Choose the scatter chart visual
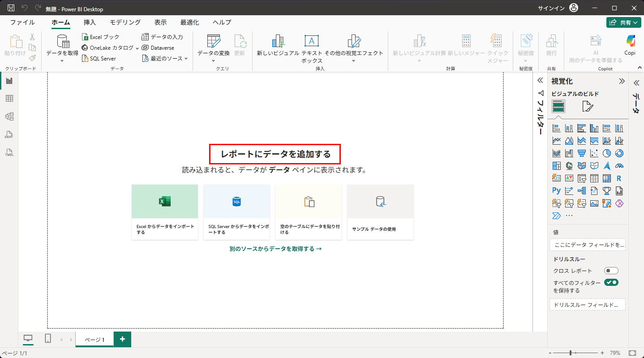 [594, 153]
